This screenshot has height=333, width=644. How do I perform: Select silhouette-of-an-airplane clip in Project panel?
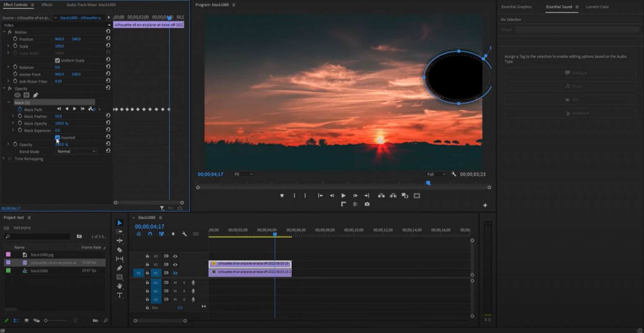point(55,263)
